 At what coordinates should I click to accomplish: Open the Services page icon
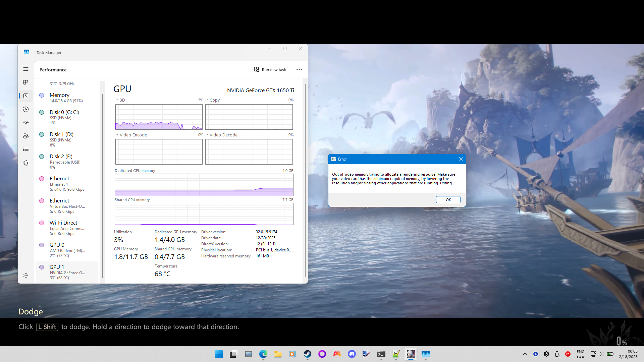(26, 163)
